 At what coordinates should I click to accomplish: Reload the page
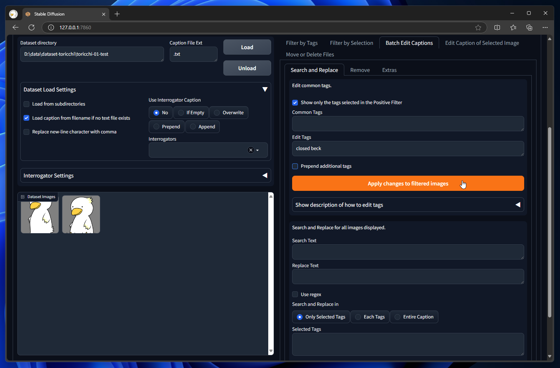click(31, 28)
